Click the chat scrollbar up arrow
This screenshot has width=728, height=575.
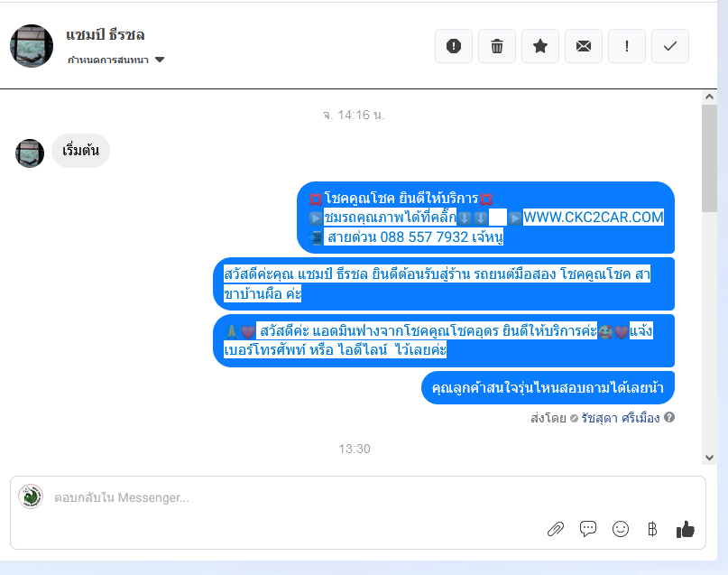tap(709, 97)
